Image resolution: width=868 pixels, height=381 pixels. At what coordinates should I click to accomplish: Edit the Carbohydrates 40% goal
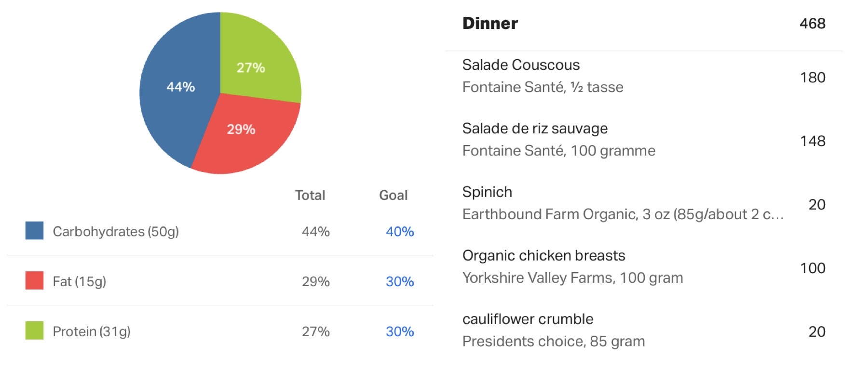[x=400, y=232]
